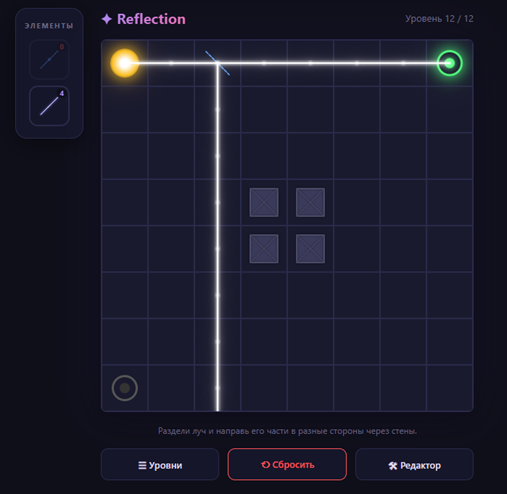Click the bottom-right corner grid cell
The image size is (507, 494).
450,388
